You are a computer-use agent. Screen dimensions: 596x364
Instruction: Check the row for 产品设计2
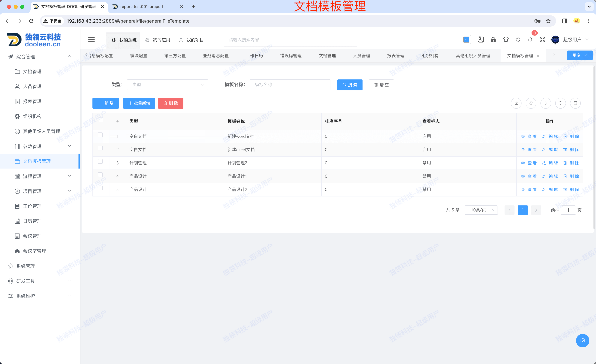point(100,188)
